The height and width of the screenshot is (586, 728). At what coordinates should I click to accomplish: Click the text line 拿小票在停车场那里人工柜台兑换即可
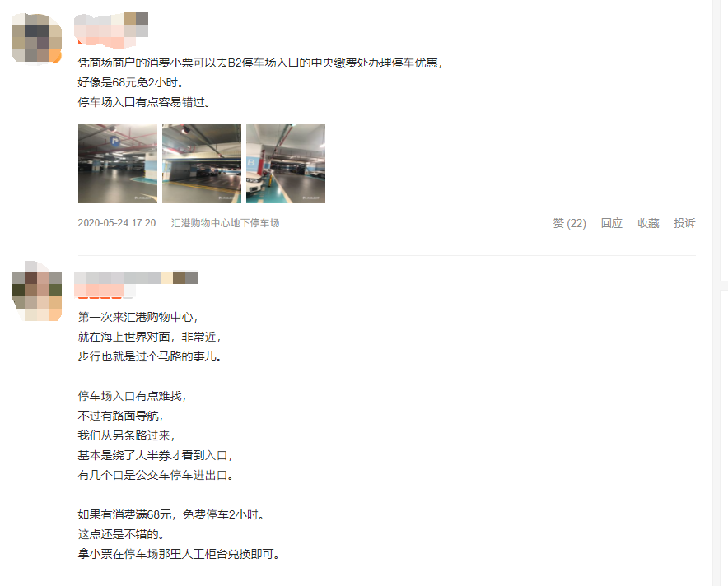(x=178, y=554)
